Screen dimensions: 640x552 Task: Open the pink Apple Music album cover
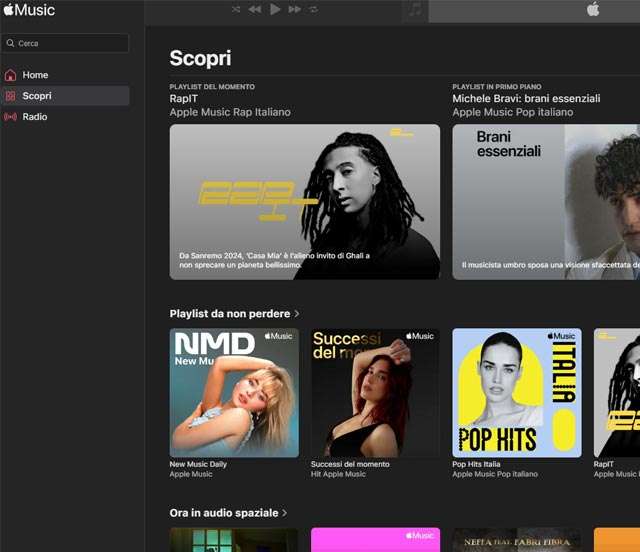coord(376,540)
